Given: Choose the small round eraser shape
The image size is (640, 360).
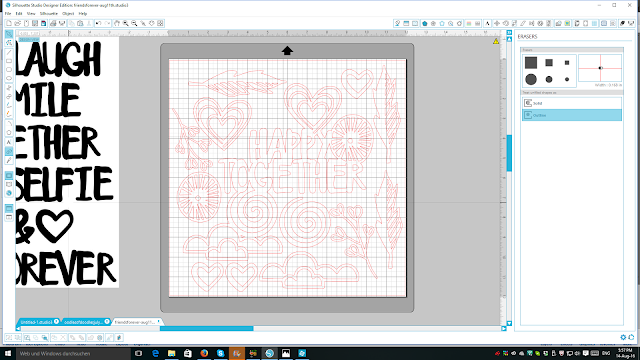Looking at the screenshot, I should click(x=567, y=79).
